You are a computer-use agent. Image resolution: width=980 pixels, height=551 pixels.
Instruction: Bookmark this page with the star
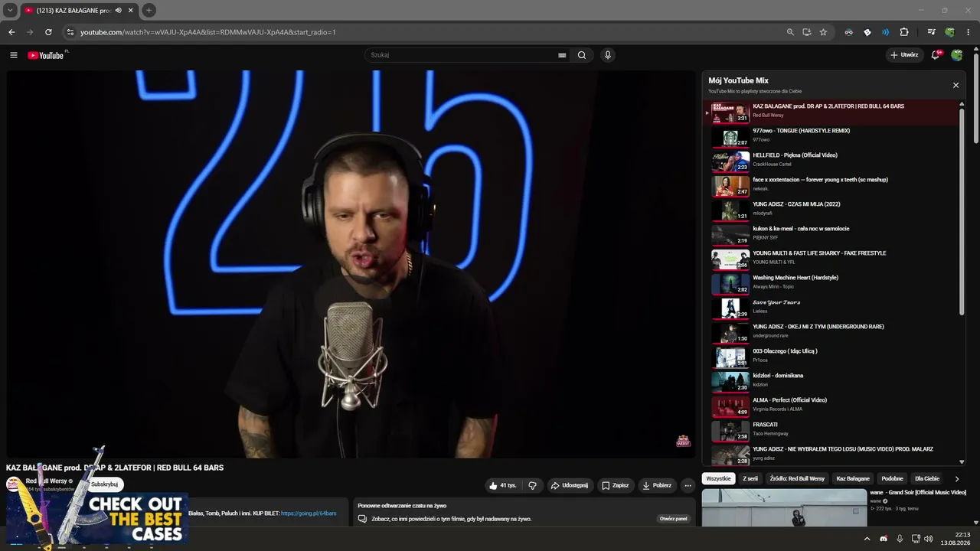coord(823,32)
